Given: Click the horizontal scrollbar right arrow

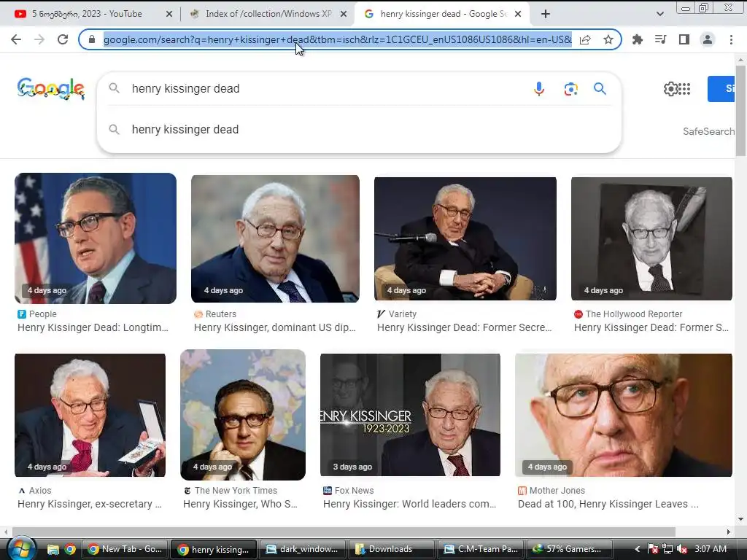Looking at the screenshot, I should [x=728, y=532].
